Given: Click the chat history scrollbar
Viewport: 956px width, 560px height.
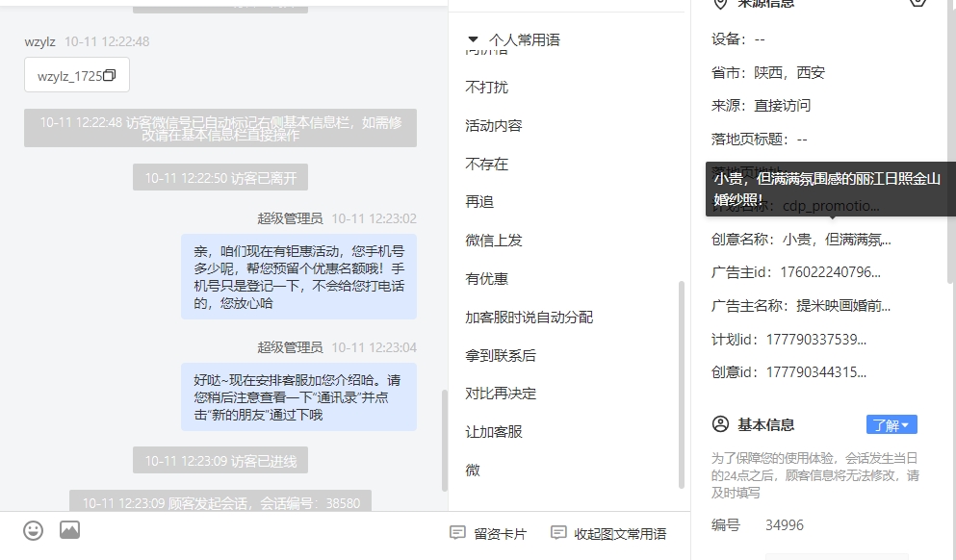Looking at the screenshot, I should [x=445, y=440].
